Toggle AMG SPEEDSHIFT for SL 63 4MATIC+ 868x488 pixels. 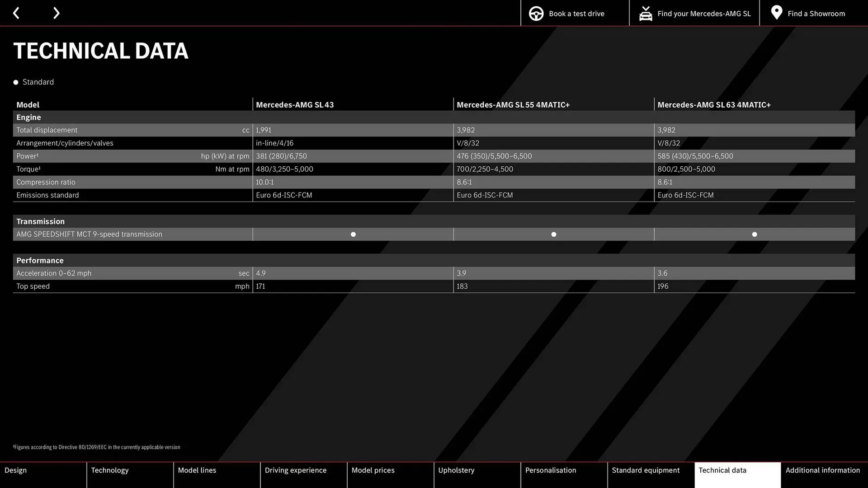[x=754, y=234]
